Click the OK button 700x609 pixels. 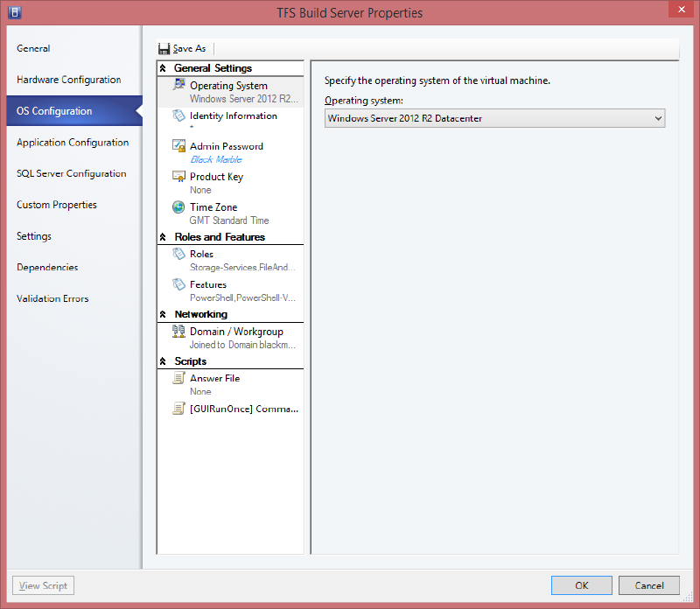pyautogui.click(x=581, y=585)
